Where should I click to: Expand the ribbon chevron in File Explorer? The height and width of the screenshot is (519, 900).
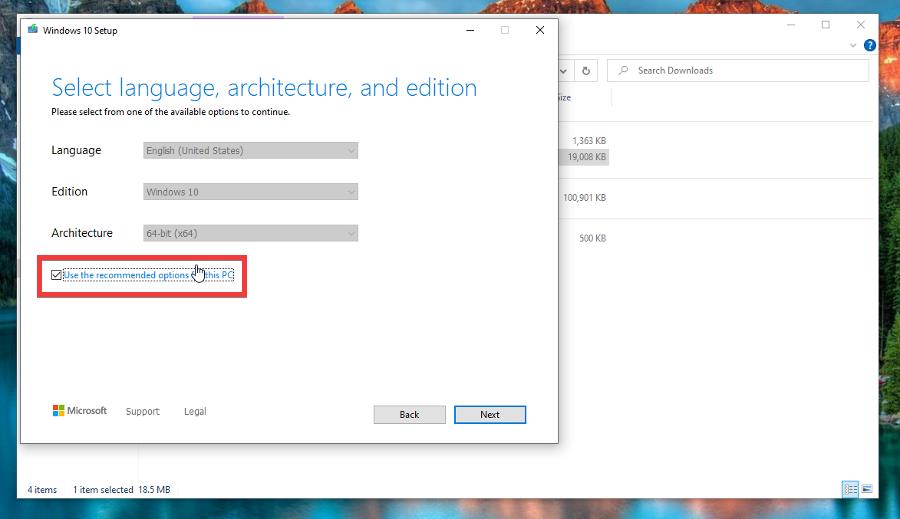853,45
